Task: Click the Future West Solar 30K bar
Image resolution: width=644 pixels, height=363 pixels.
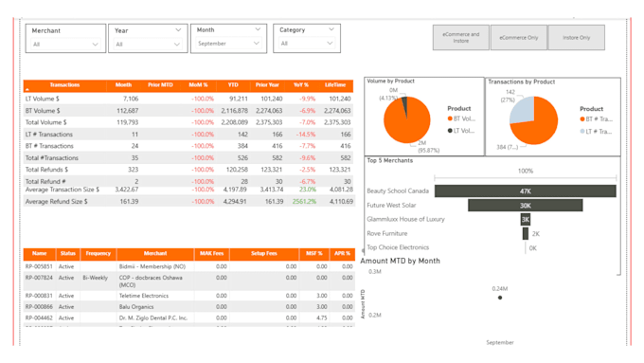Action: pos(526,206)
